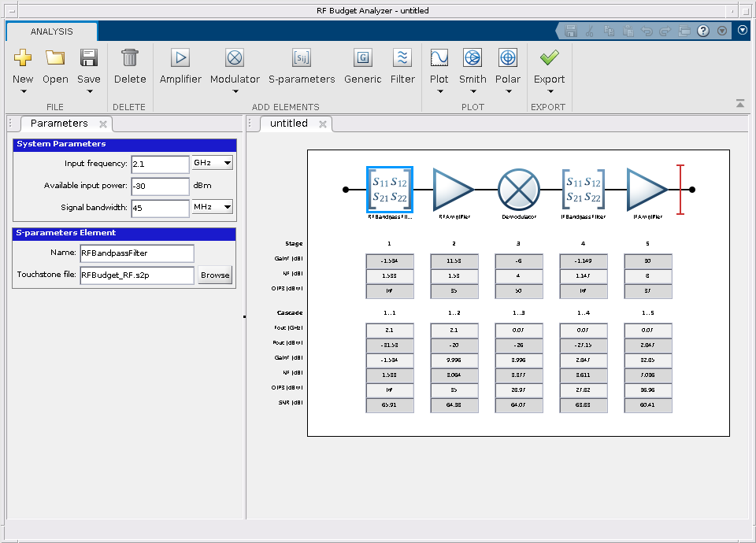Open the Smith chart plot
This screenshot has height=543, width=756.
pyautogui.click(x=472, y=58)
